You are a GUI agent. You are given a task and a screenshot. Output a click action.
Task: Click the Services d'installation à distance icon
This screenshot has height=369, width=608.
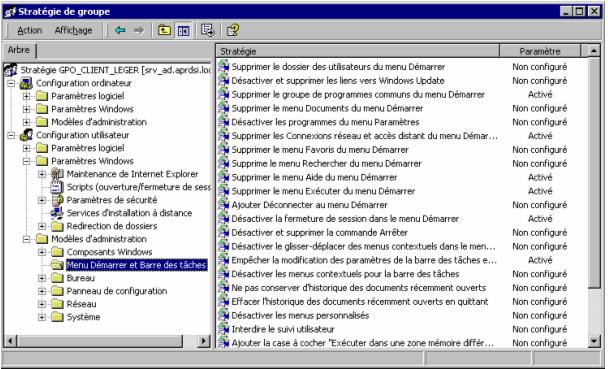(x=57, y=213)
